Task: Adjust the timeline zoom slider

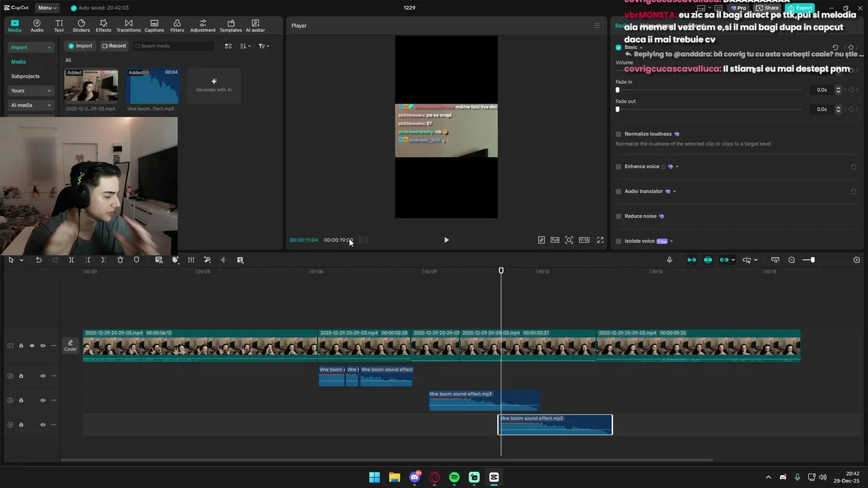Action: [x=812, y=260]
